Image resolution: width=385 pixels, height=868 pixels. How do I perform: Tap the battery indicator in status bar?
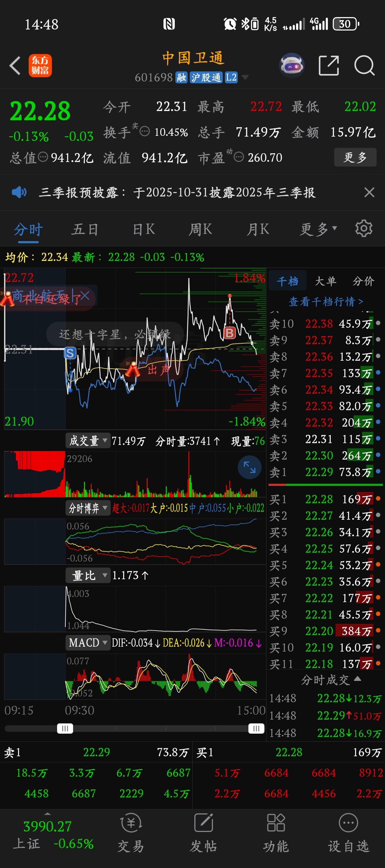tap(346, 24)
